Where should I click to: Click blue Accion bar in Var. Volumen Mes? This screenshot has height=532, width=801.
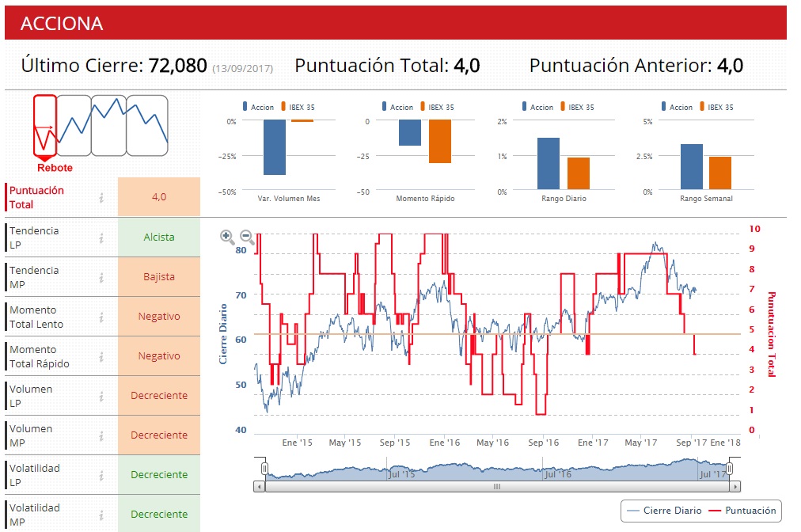(275, 147)
